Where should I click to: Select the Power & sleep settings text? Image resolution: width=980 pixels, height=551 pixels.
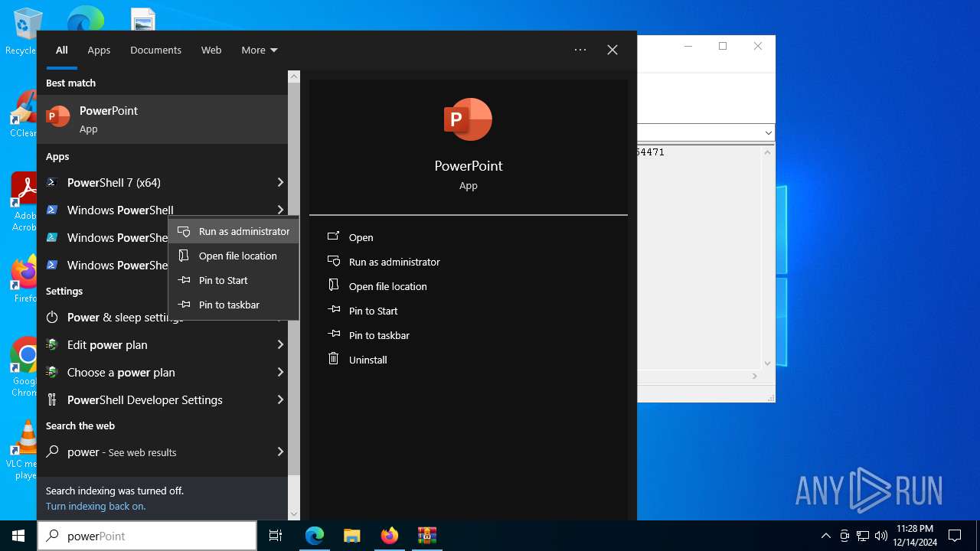(x=126, y=317)
